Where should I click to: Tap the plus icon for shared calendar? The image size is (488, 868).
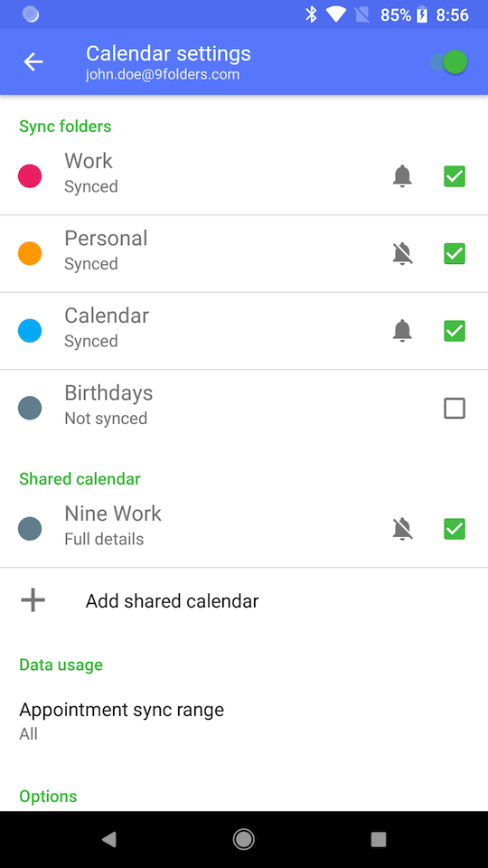point(33,600)
